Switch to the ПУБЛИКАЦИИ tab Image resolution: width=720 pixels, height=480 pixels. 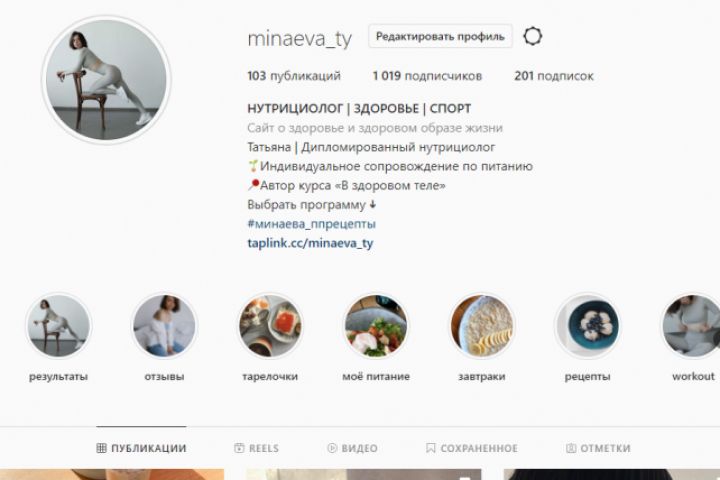click(141, 448)
